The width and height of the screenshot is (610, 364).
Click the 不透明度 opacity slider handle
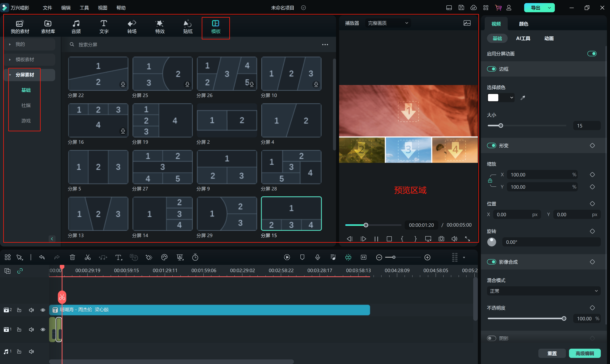(x=564, y=318)
